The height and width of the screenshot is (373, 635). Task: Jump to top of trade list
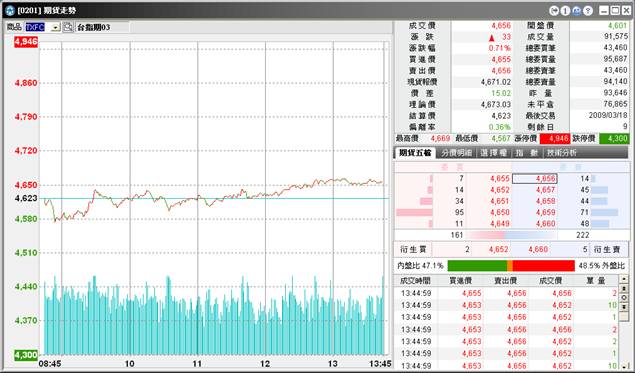click(x=624, y=288)
